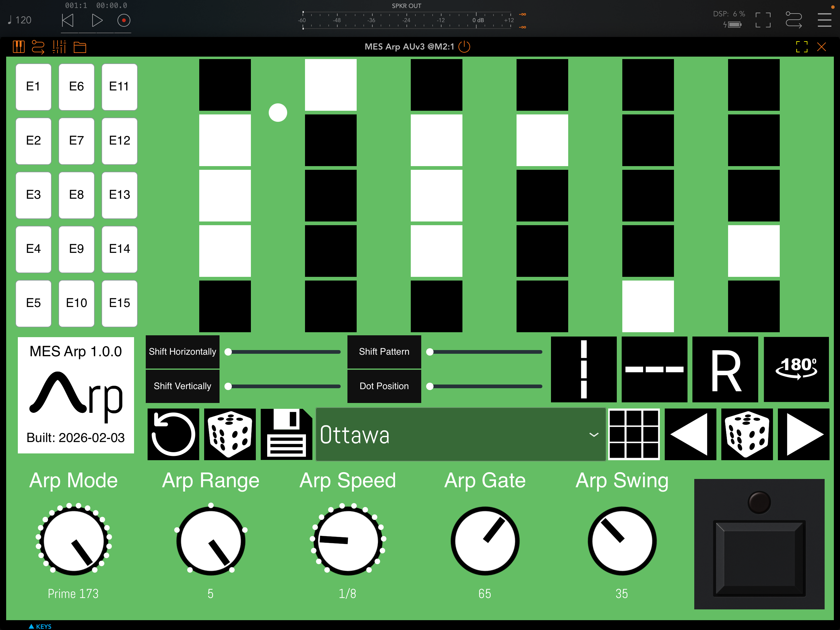840x630 pixels.
Task: Click the Shift Vertically label button
Action: (x=183, y=386)
